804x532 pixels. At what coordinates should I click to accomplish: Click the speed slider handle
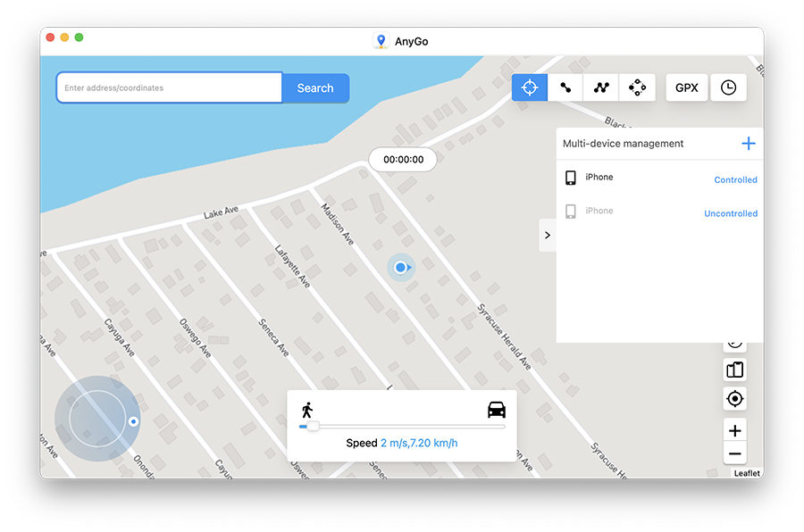[314, 427]
